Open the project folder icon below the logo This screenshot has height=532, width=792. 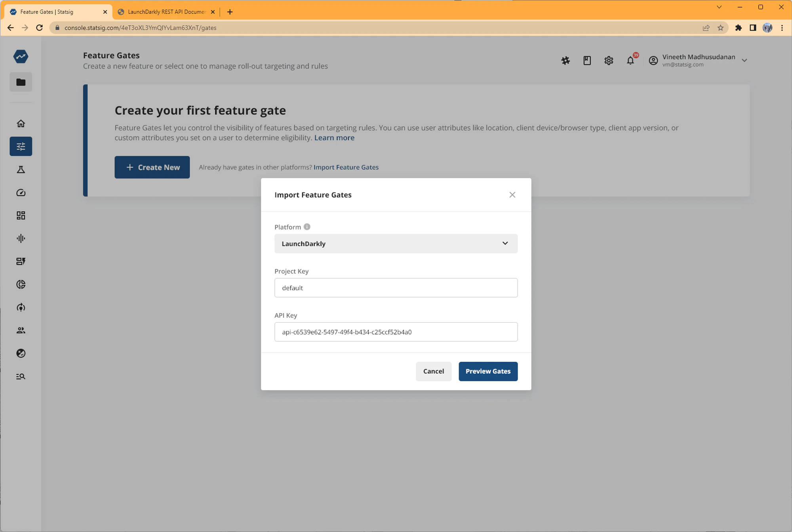pos(21,82)
